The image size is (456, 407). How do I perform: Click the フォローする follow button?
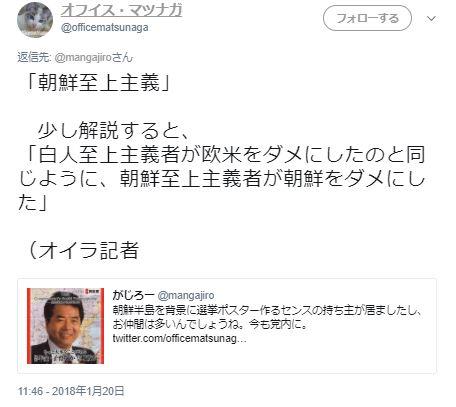[367, 18]
